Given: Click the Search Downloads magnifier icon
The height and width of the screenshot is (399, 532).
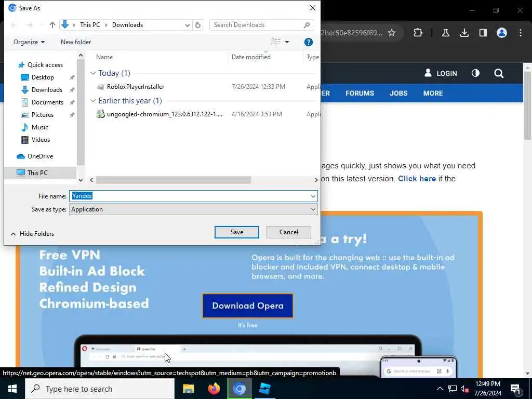Looking at the screenshot, I should click(307, 25).
